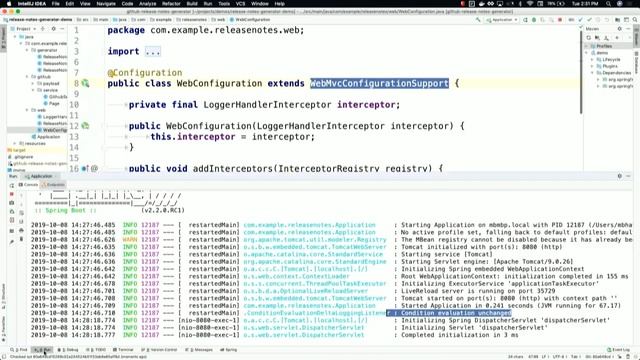This screenshot has height=360, width=640.
Task: Open the Messages tool window
Action: tap(199, 350)
